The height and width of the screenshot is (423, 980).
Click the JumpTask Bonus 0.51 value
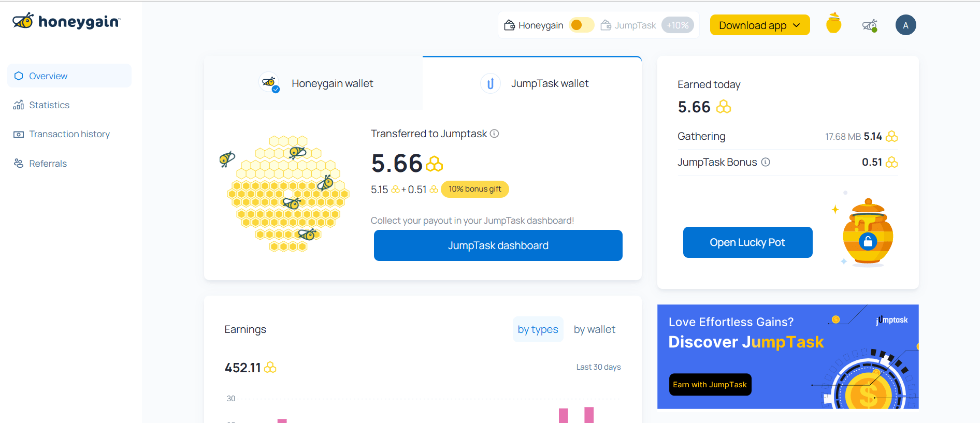(x=872, y=162)
